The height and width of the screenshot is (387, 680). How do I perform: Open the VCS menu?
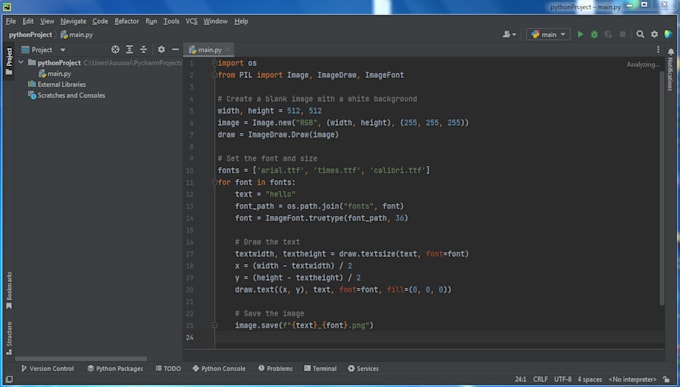coord(191,21)
